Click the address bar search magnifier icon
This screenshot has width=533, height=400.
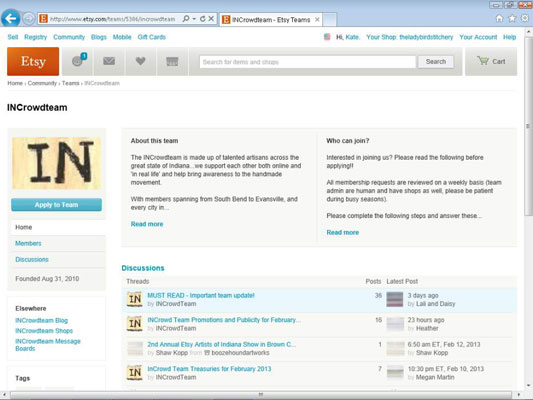(186, 19)
